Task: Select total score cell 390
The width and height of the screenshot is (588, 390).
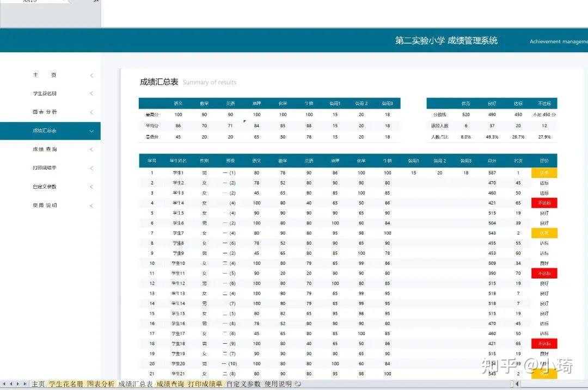Action: (492, 274)
